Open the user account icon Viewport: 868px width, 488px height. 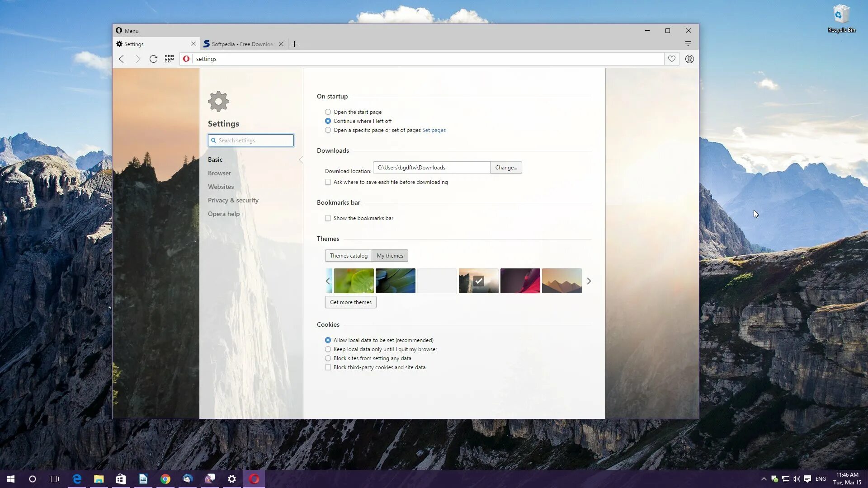point(689,59)
